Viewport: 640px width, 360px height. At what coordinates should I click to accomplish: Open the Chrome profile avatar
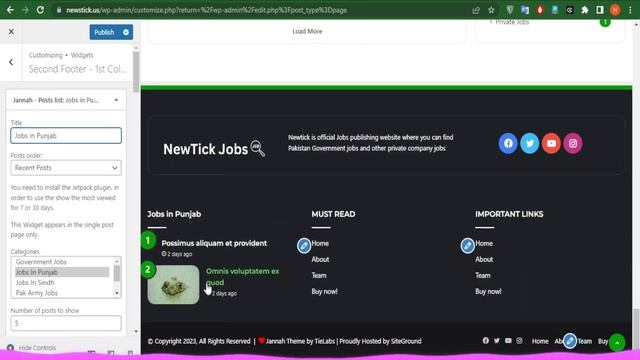[615, 10]
